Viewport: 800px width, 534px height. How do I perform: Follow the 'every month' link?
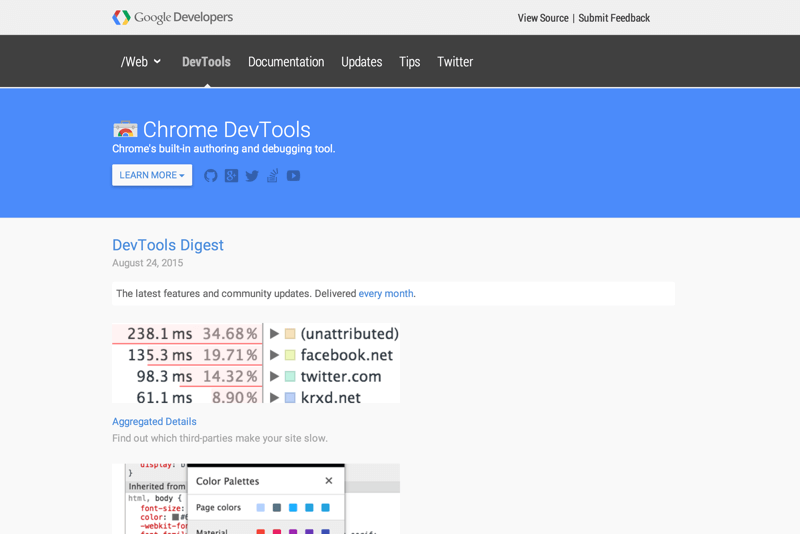point(386,294)
